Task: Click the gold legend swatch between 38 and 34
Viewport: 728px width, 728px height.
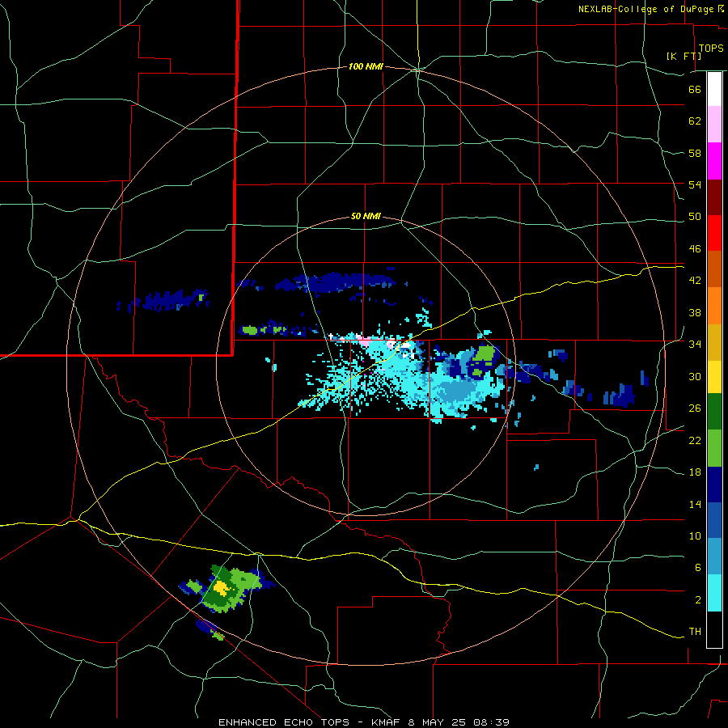Action: [x=714, y=342]
